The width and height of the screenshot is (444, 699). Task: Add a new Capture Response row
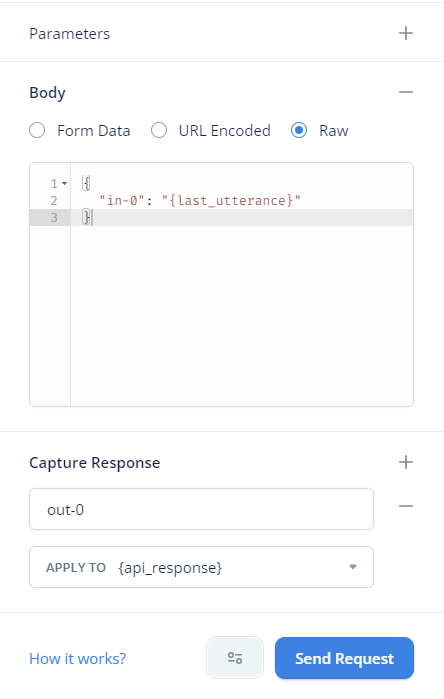[x=406, y=462]
